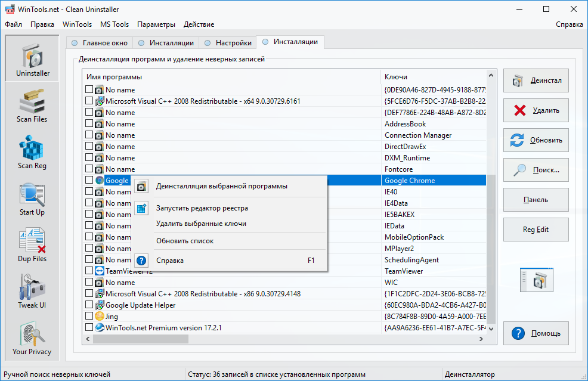Click the Jing icon in list

100,316
